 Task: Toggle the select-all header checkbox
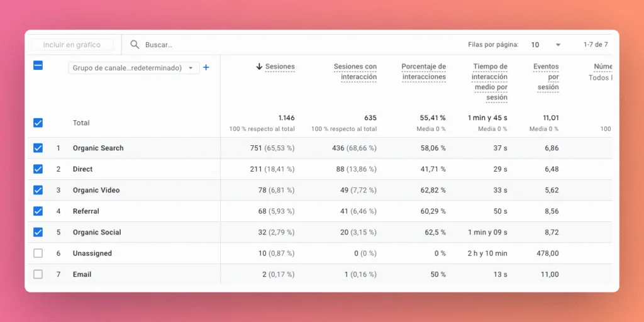click(38, 65)
